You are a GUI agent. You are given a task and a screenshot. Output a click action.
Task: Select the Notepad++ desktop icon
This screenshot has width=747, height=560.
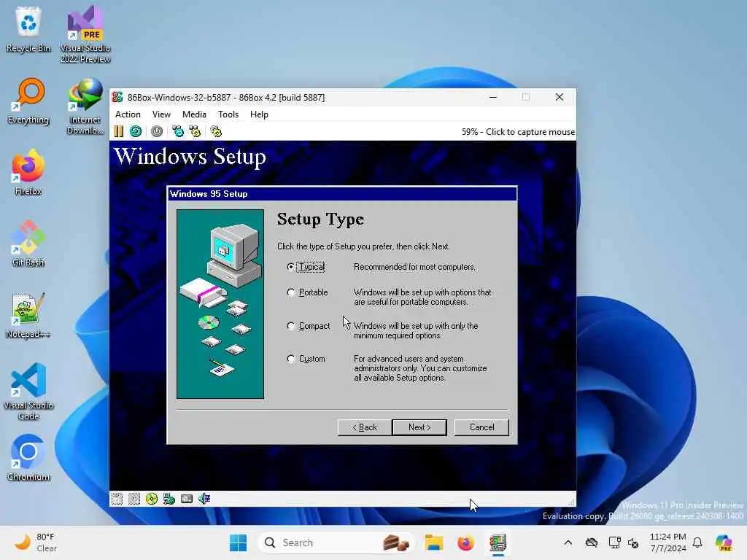point(28,316)
